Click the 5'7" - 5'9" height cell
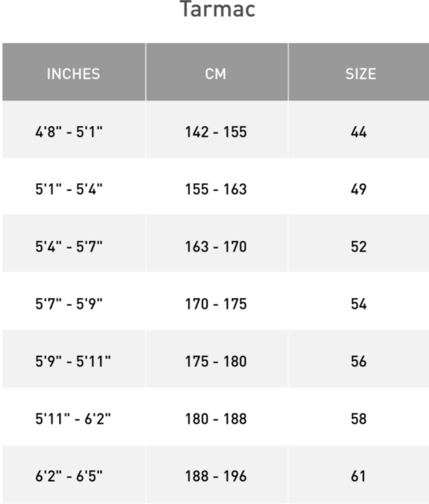 click(x=69, y=303)
